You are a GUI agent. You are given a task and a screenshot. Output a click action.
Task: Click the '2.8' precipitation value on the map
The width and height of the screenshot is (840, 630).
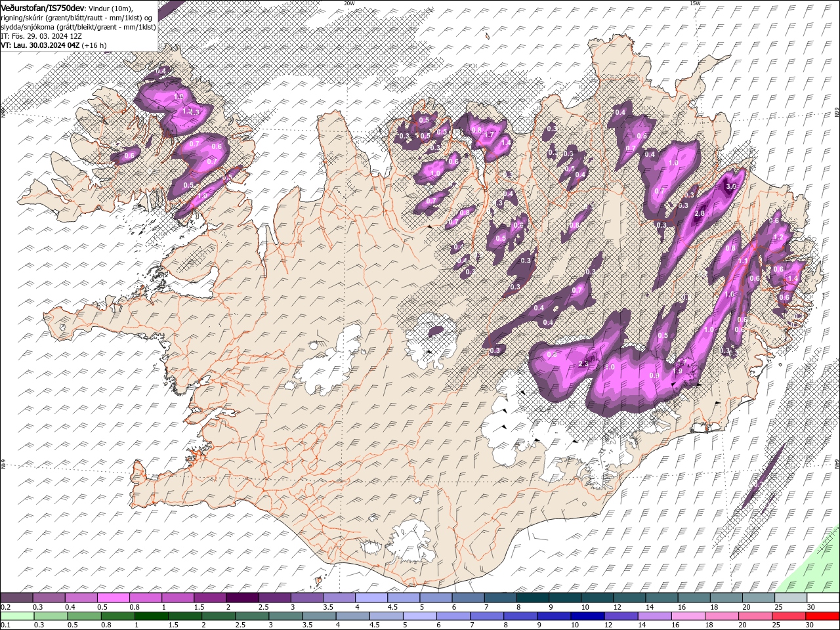(x=700, y=214)
